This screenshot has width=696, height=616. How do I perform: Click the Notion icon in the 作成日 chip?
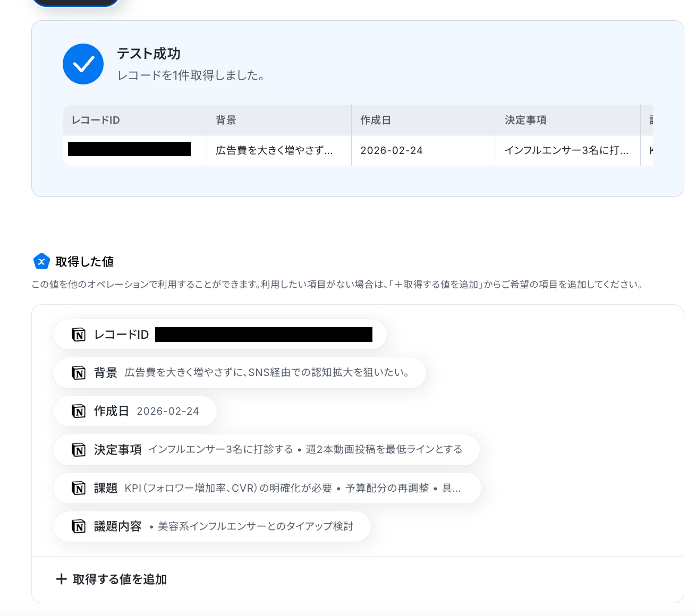[x=79, y=411]
